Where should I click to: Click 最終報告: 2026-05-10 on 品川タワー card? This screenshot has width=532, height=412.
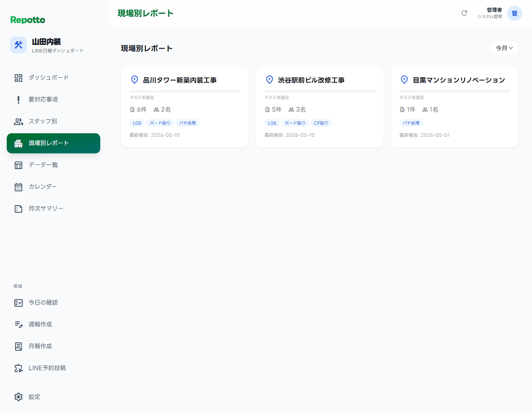(x=155, y=135)
